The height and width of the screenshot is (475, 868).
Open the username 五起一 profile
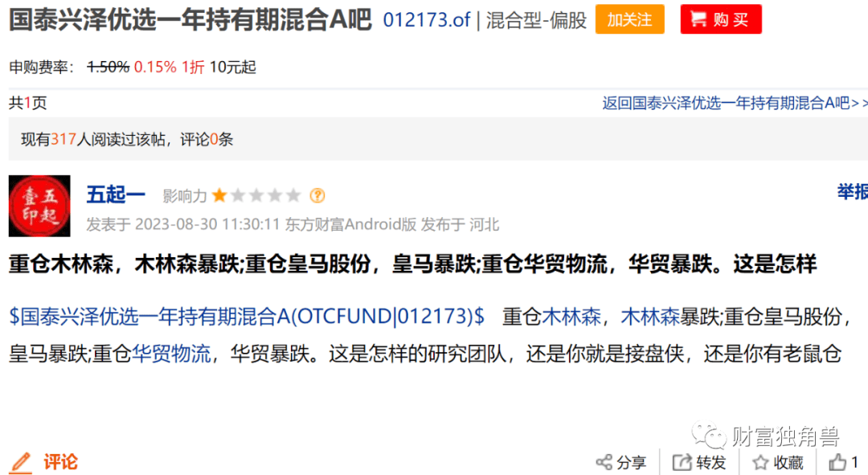116,195
